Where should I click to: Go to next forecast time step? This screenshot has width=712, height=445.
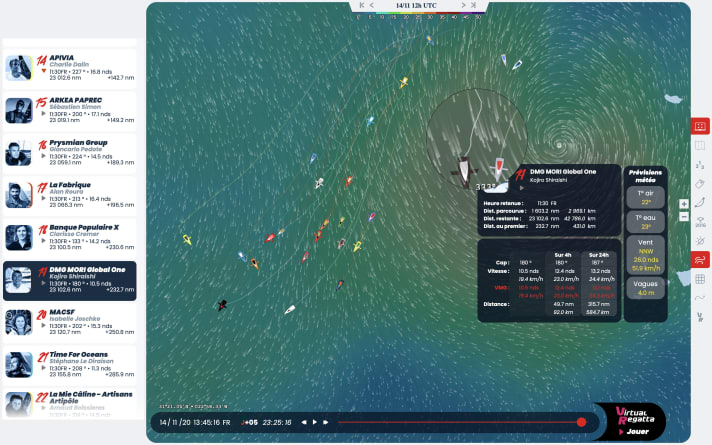[463, 5]
